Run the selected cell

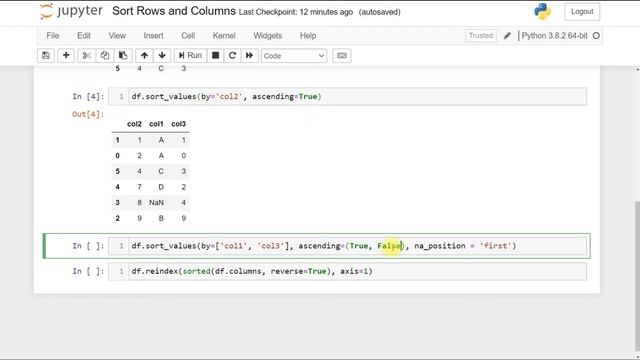[x=190, y=56]
